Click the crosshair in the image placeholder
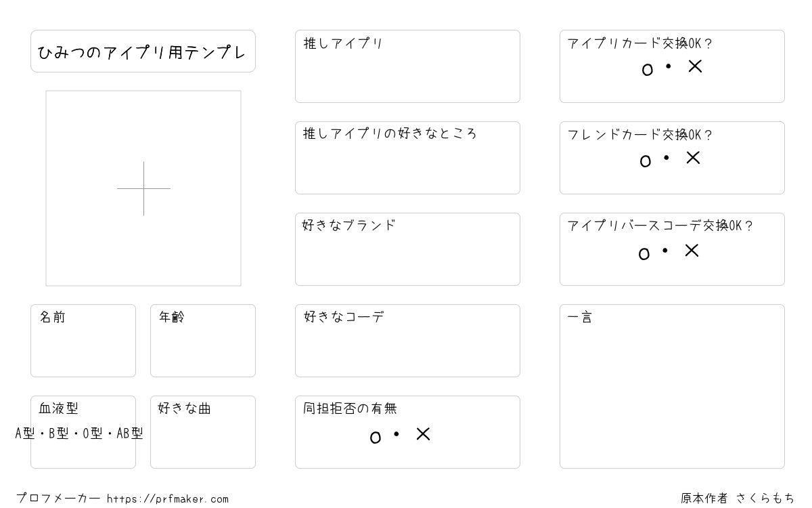Screen dimensions: 812x508 [x=143, y=188]
